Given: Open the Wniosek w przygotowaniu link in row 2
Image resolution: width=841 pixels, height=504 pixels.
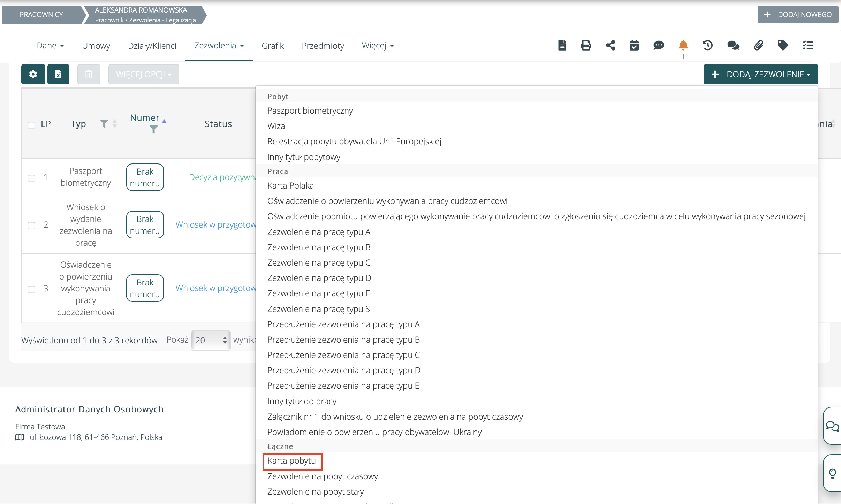Looking at the screenshot, I should [215, 224].
